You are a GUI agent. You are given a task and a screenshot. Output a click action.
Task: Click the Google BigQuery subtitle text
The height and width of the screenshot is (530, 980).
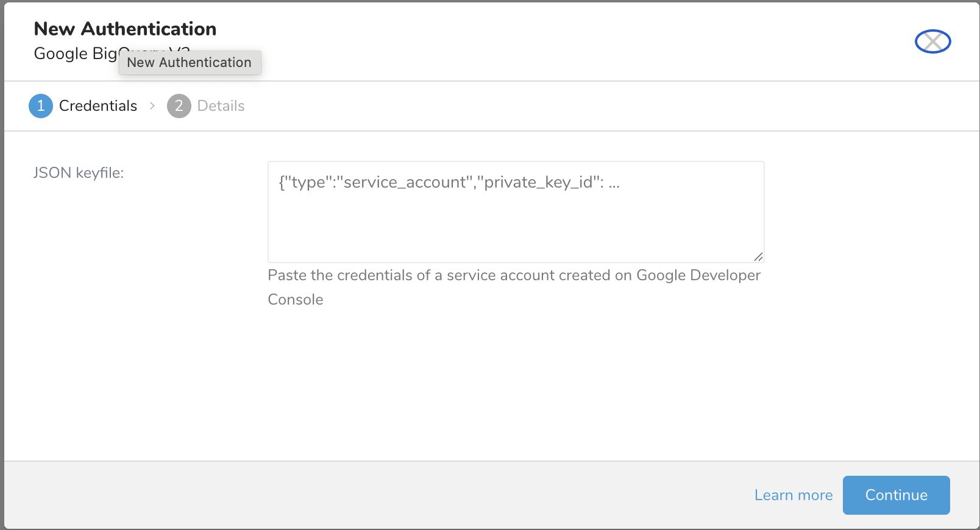pos(73,54)
